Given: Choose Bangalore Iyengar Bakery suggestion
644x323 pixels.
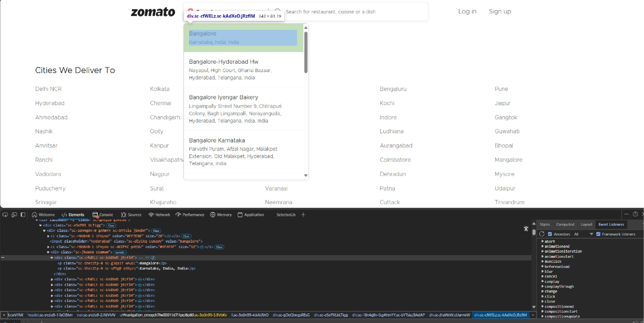Looking at the screenshot, I should pos(243,109).
